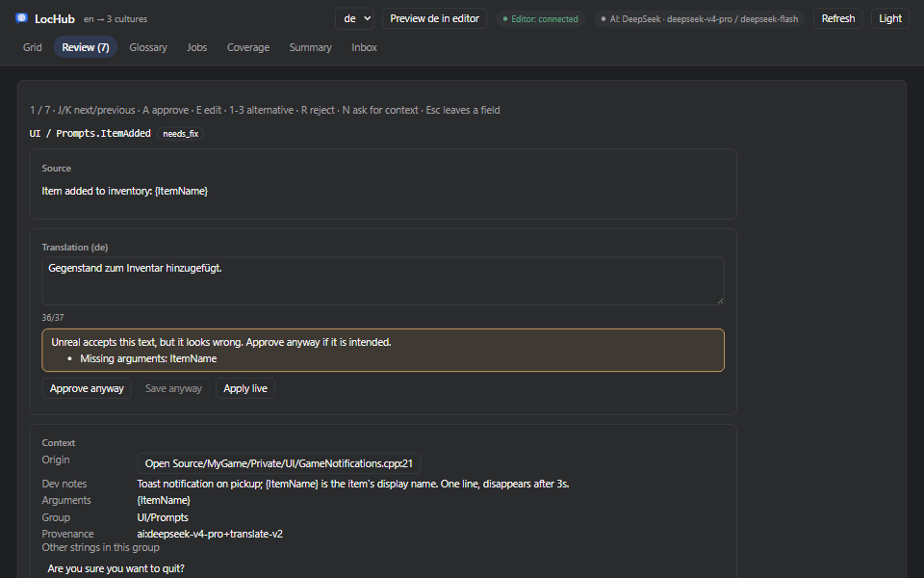This screenshot has width=924, height=578.
Task: Click the provenance value ai:deepseek-v4-pro+translate-v2
Action: click(210, 534)
